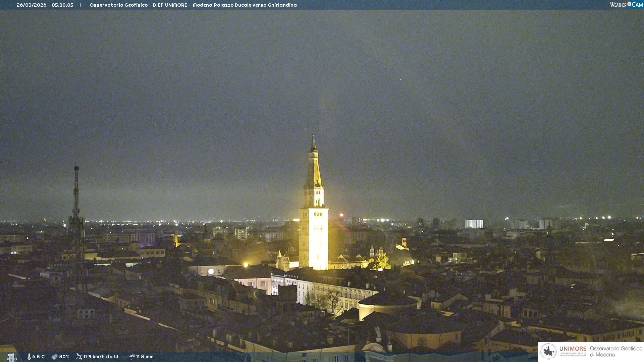Click the DATI METEO icon

point(12,357)
